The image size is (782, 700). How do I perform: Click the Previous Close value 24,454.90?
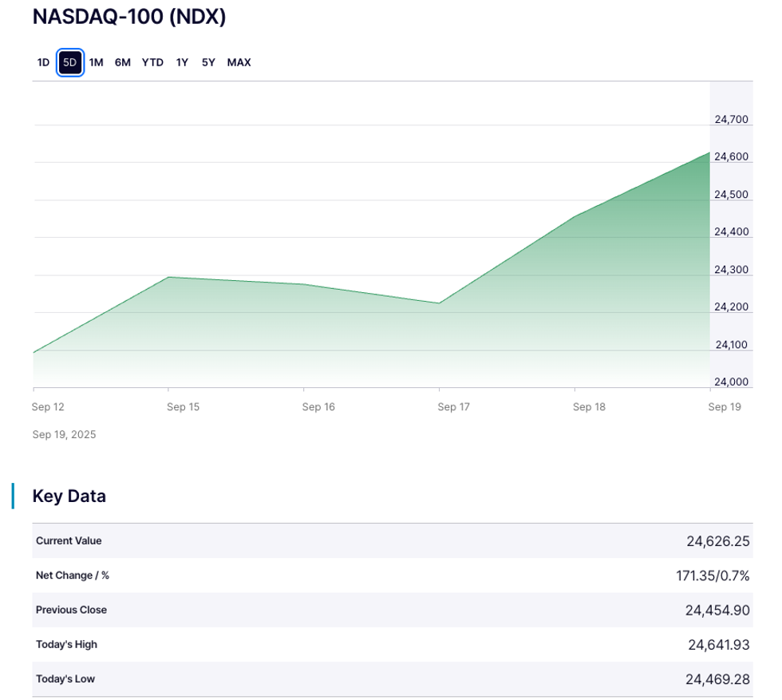717,610
